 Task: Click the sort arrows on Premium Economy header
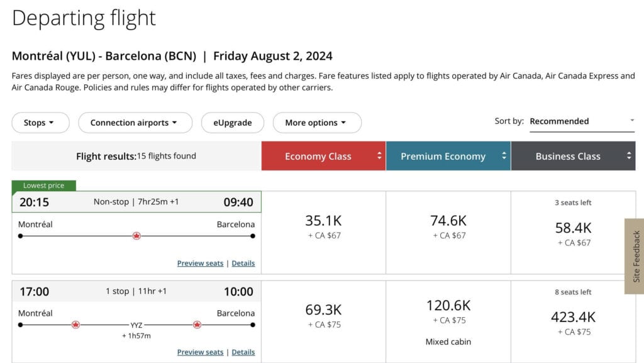[504, 156]
